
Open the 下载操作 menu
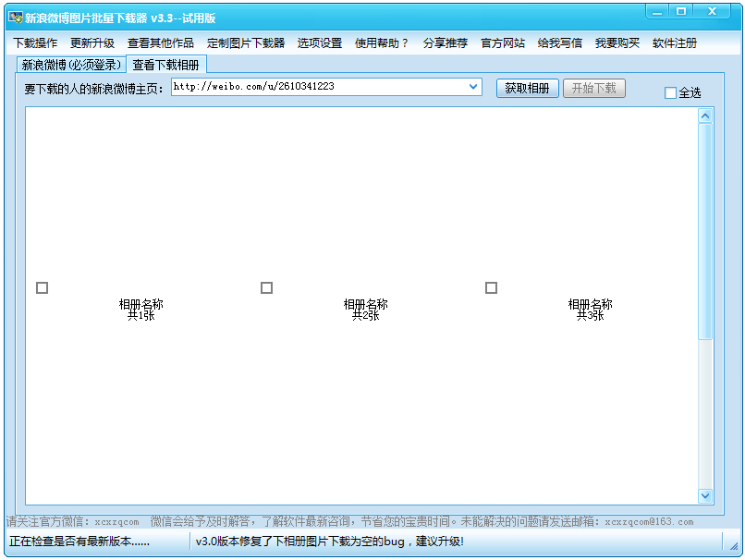36,43
